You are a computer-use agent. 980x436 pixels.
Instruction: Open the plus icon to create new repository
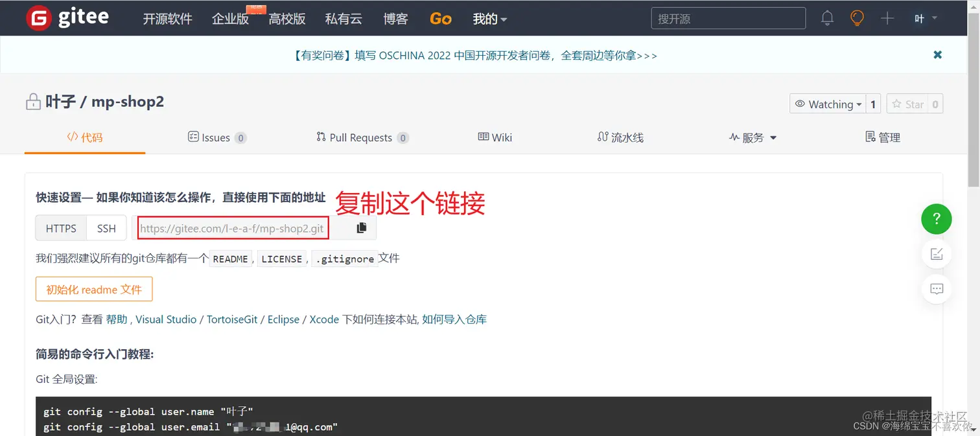pos(887,18)
